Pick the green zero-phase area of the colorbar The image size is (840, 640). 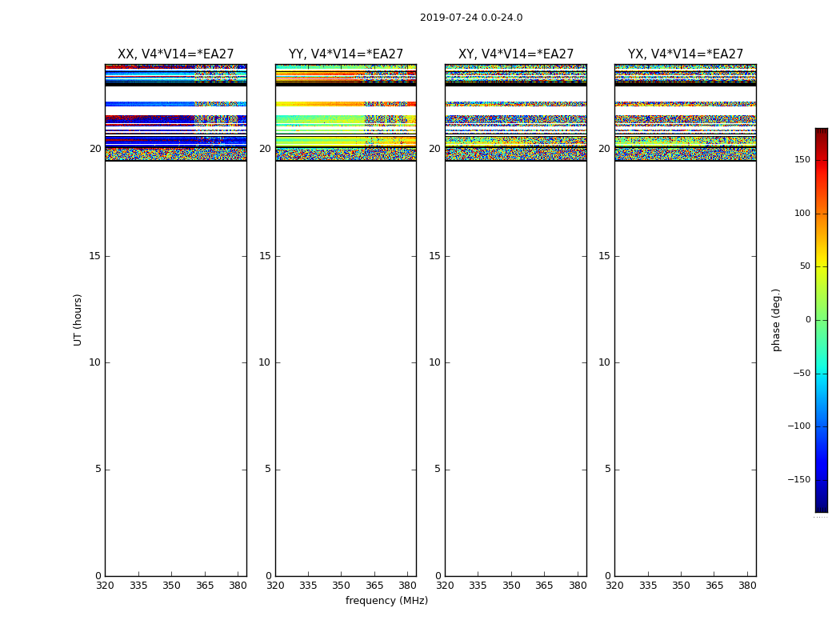pyautogui.click(x=821, y=320)
